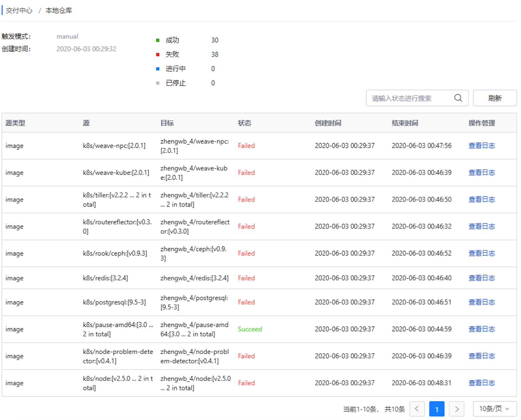Click 本地仓库 in the breadcrumb
The width and height of the screenshot is (521, 420).
click(59, 10)
